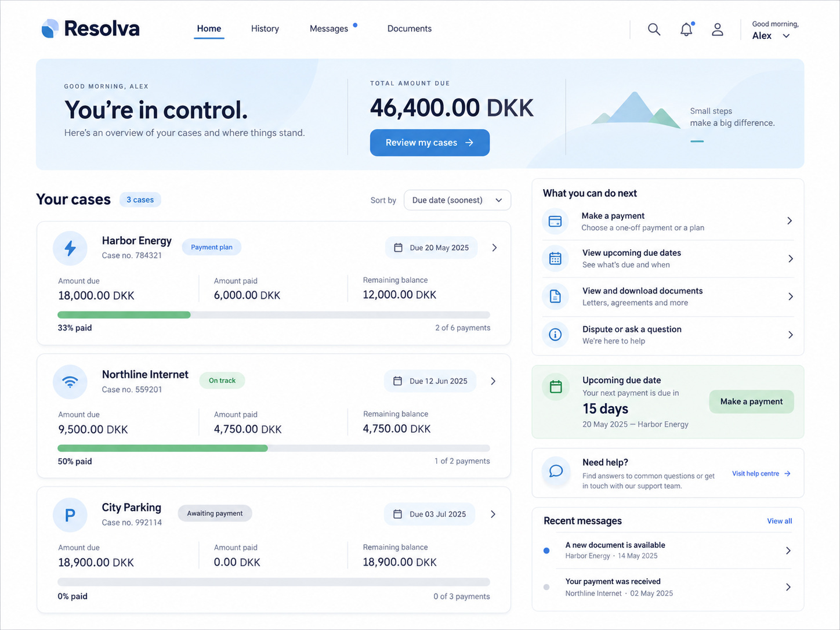
Task: Click the City Parking P icon
Action: (70, 515)
